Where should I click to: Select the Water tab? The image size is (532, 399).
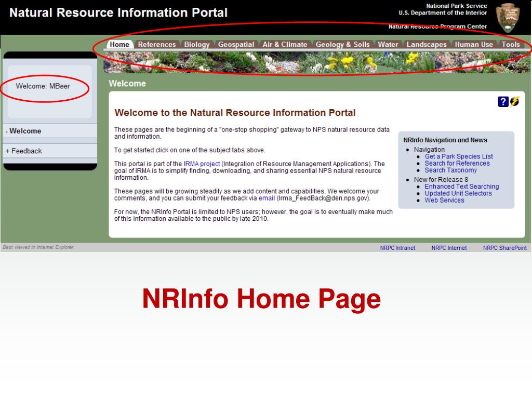point(388,45)
